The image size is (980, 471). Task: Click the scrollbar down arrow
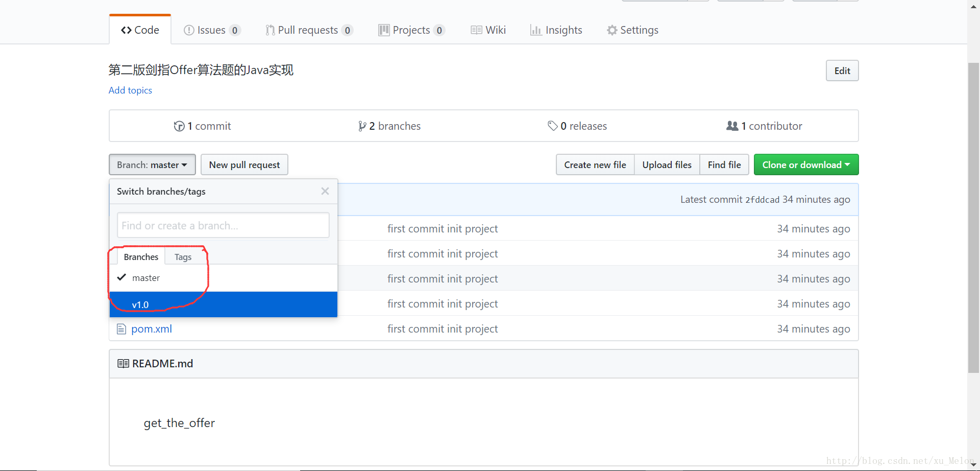click(x=973, y=464)
